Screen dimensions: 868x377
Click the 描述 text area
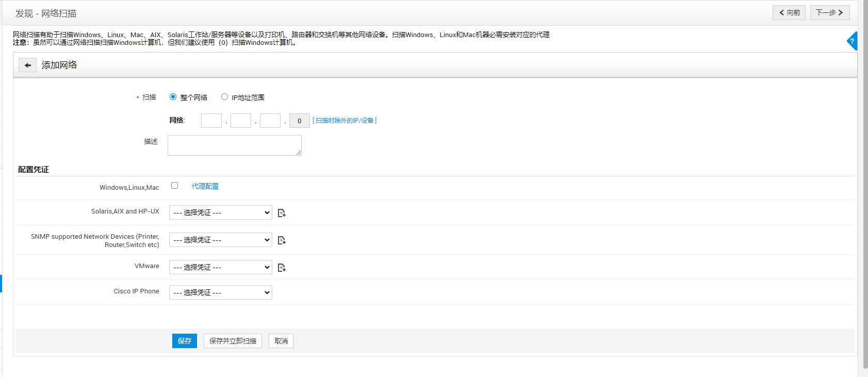(x=235, y=145)
